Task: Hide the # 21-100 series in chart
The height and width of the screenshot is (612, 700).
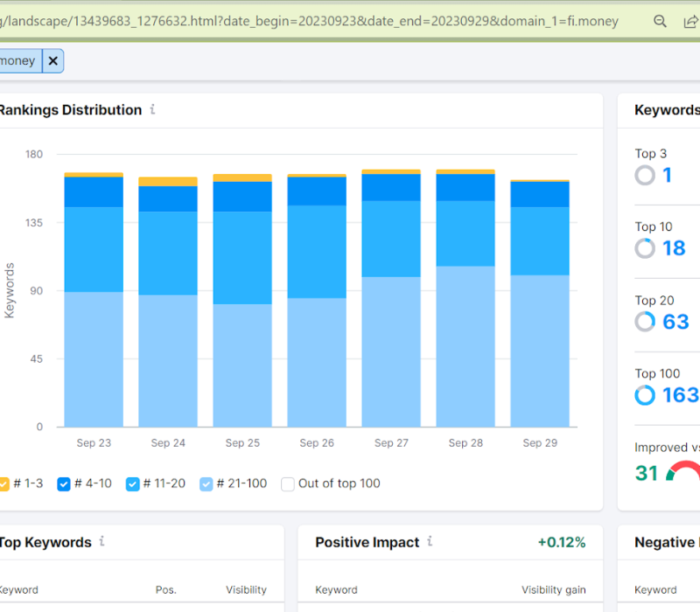Action: tap(206, 483)
